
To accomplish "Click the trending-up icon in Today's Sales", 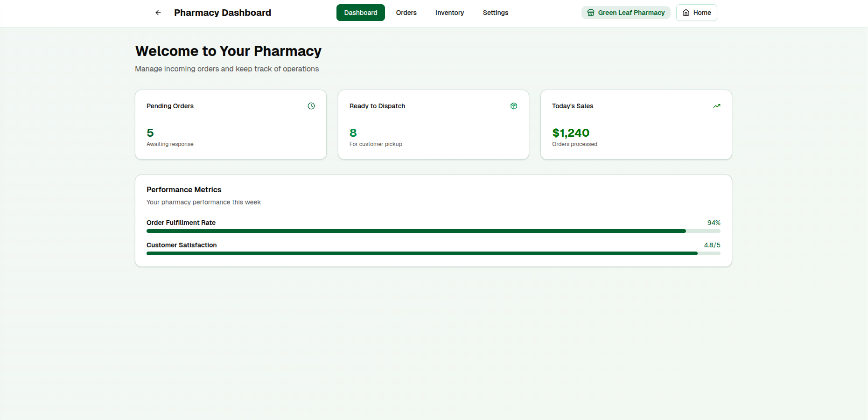I will pos(717,106).
